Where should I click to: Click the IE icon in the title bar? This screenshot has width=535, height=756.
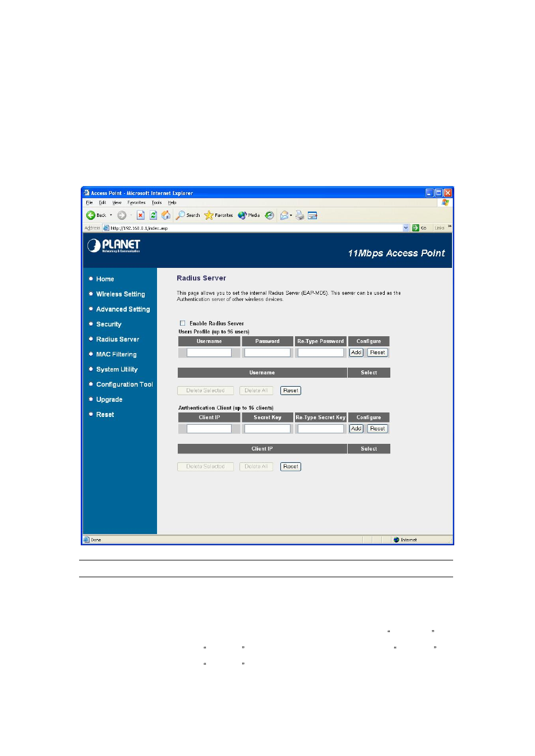point(86,193)
